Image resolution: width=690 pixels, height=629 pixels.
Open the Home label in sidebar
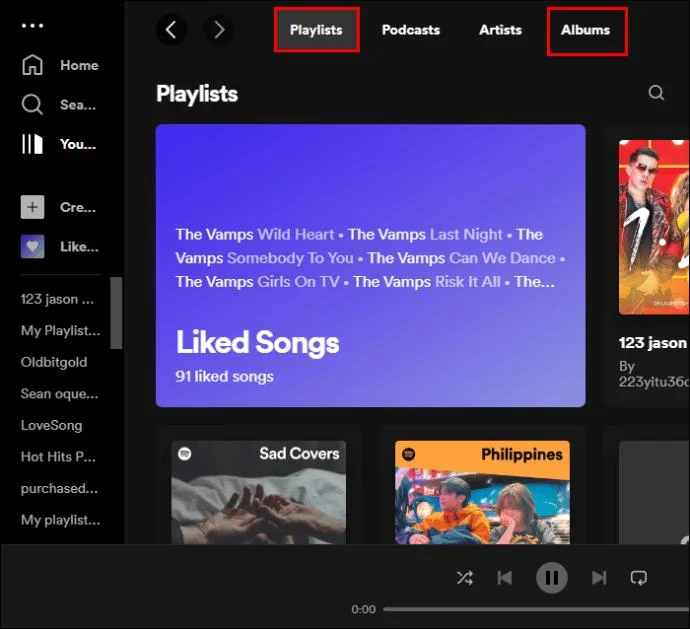(79, 65)
